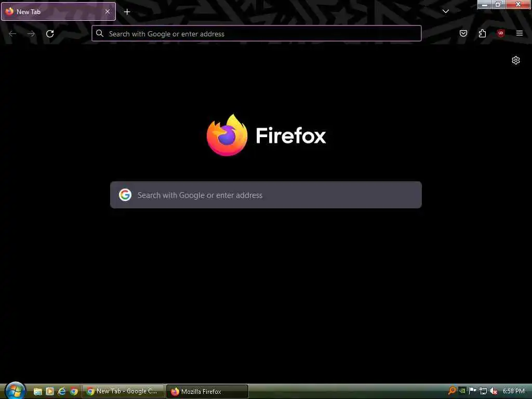Close the New Tab tab
Screen dimensions: 532x399
click(107, 11)
